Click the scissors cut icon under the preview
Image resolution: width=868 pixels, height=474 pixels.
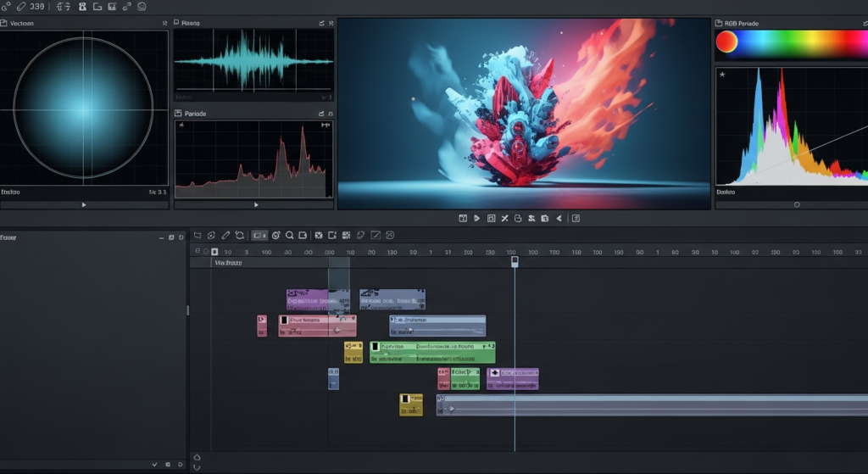[x=504, y=219]
